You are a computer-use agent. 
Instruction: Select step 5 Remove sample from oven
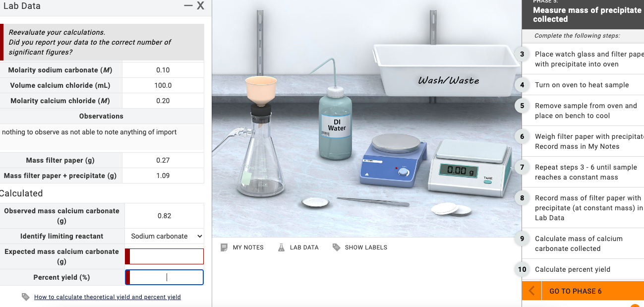pyautogui.click(x=583, y=111)
